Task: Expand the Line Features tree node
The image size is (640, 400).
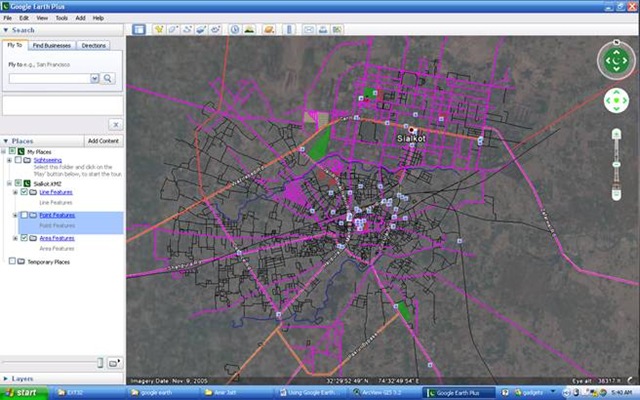Action: (x=16, y=192)
